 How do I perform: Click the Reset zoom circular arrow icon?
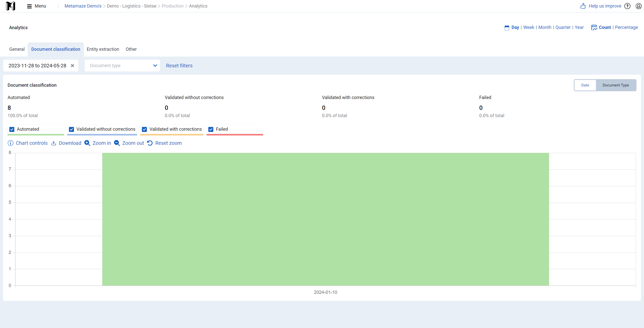[x=150, y=143]
